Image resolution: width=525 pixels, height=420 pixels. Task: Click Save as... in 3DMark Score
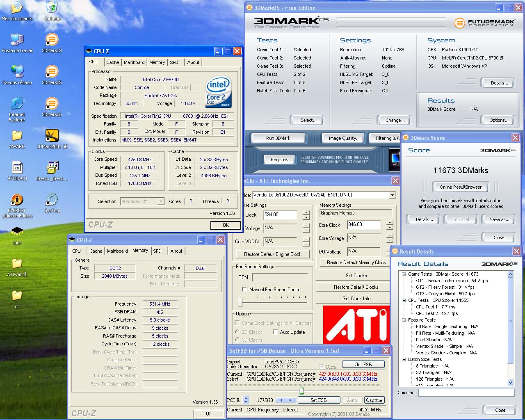(x=499, y=219)
